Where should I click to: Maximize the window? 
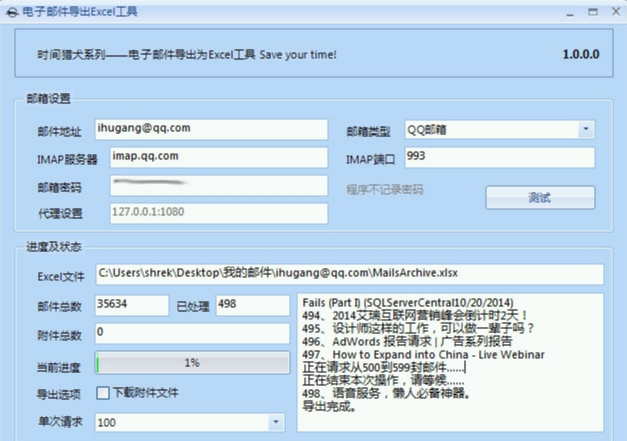pos(593,12)
